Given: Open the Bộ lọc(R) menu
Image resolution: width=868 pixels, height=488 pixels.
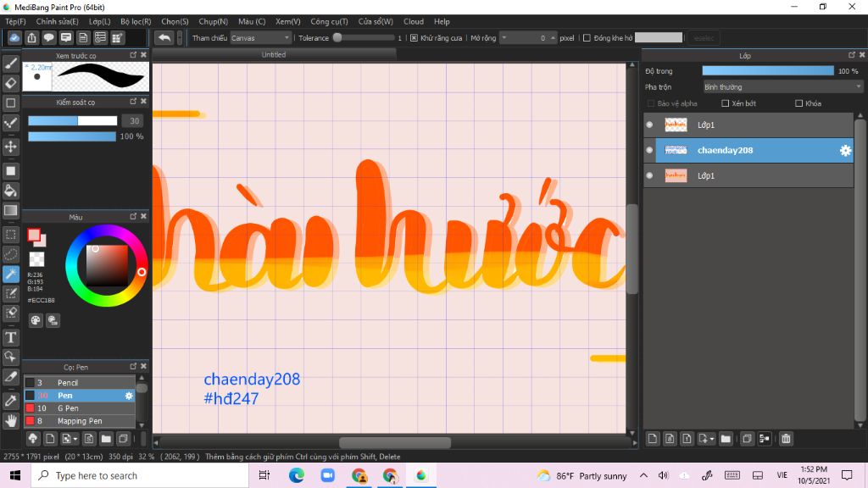Looking at the screenshot, I should click(136, 21).
